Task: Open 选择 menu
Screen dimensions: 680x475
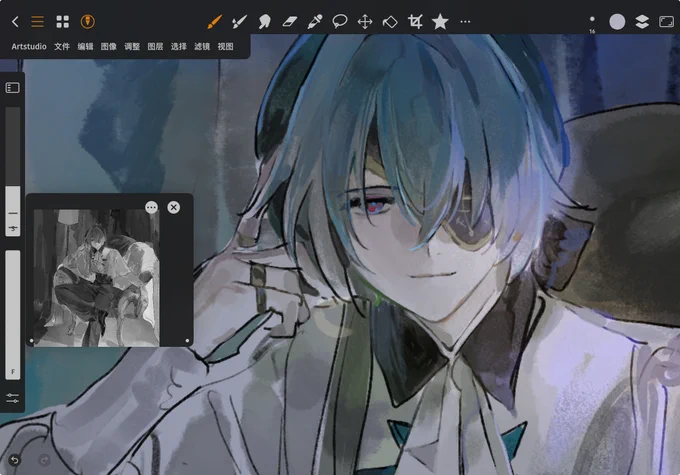Action: point(179,46)
